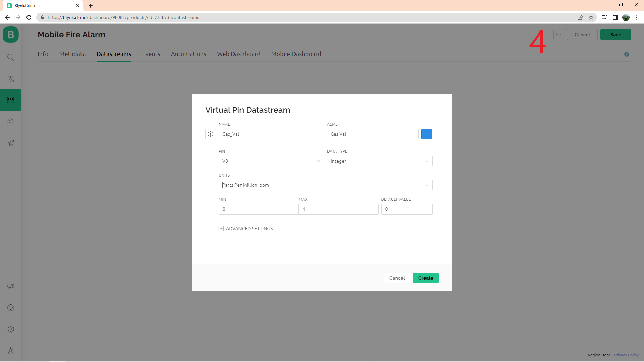Click the datastream icon picker button
644x362 pixels.
(210, 134)
